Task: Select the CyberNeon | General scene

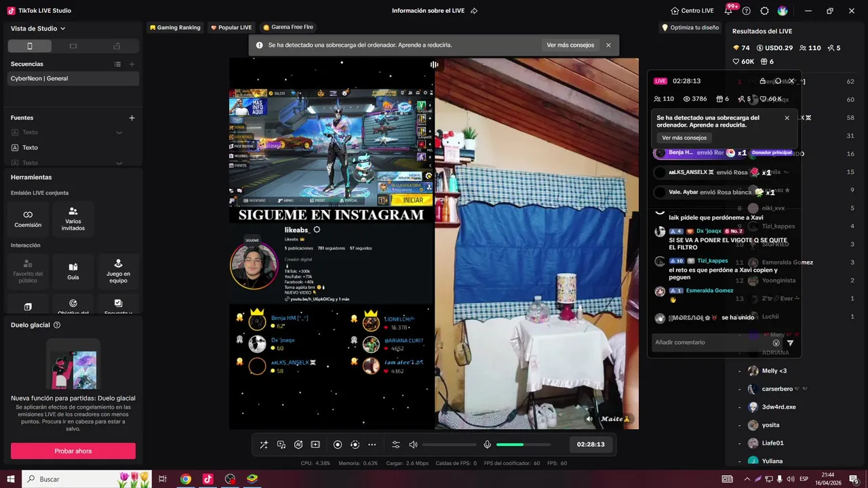Action: (x=72, y=79)
